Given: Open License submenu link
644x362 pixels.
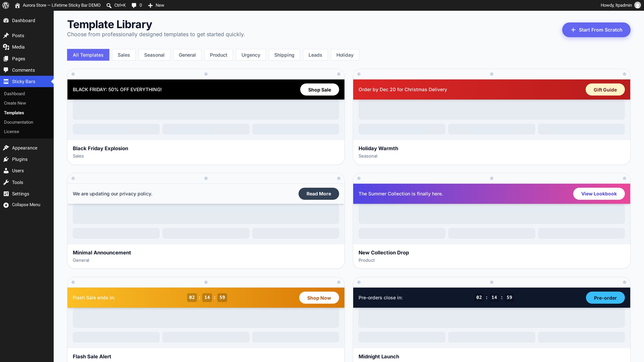Looking at the screenshot, I should click(x=11, y=132).
